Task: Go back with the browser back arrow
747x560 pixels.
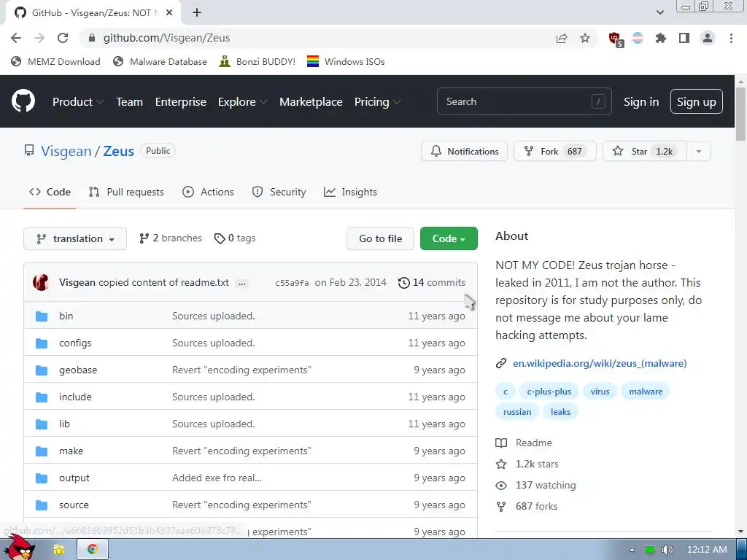Action: point(16,38)
